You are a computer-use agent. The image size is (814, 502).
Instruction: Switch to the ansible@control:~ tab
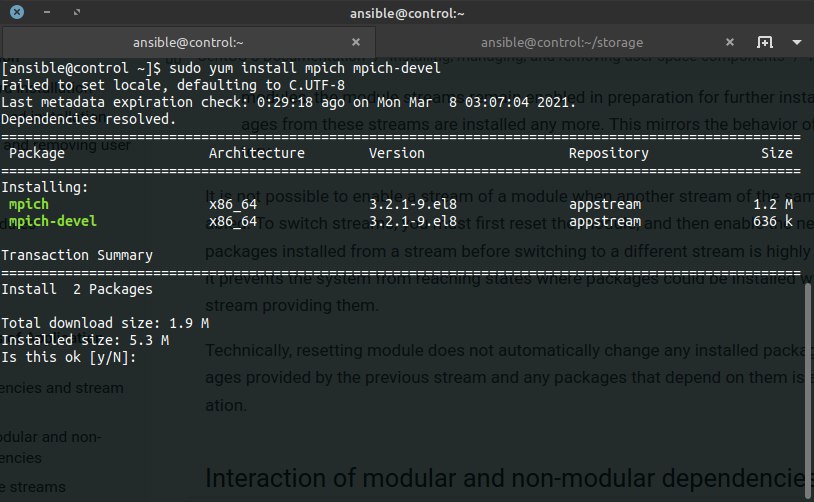(188, 42)
